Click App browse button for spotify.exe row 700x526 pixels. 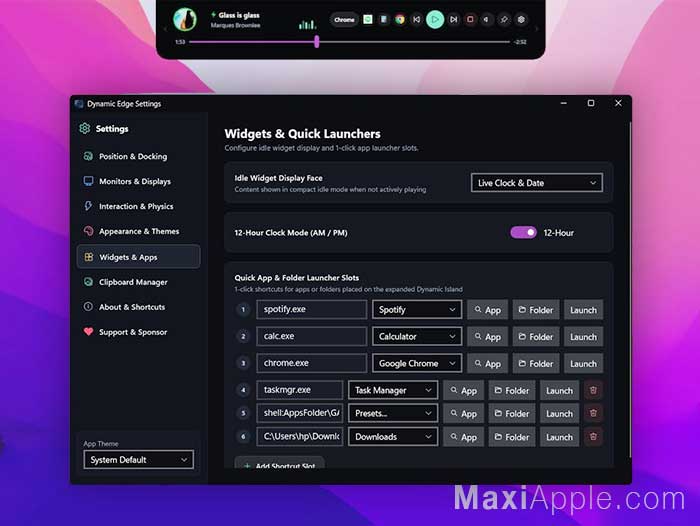tap(488, 310)
